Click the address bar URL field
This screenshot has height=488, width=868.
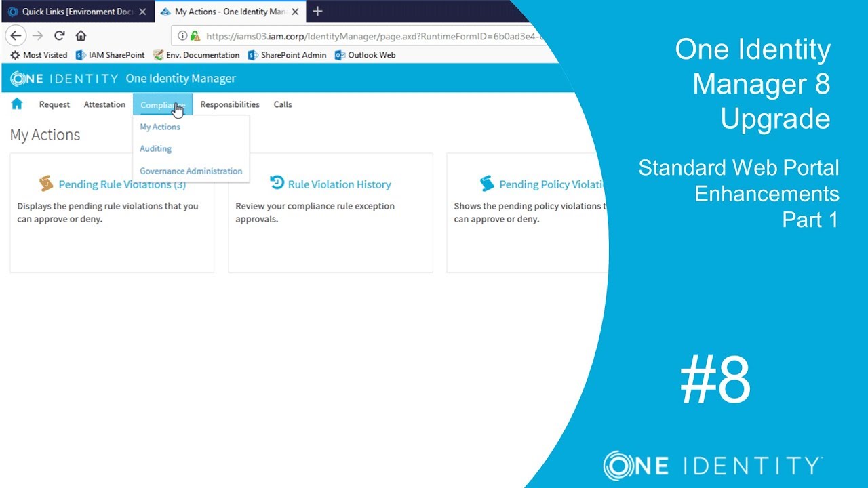[x=373, y=36]
